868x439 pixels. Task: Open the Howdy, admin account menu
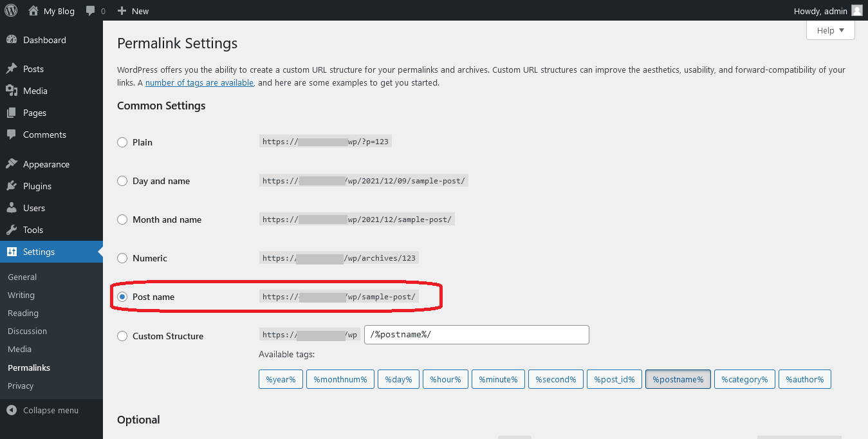tap(828, 11)
